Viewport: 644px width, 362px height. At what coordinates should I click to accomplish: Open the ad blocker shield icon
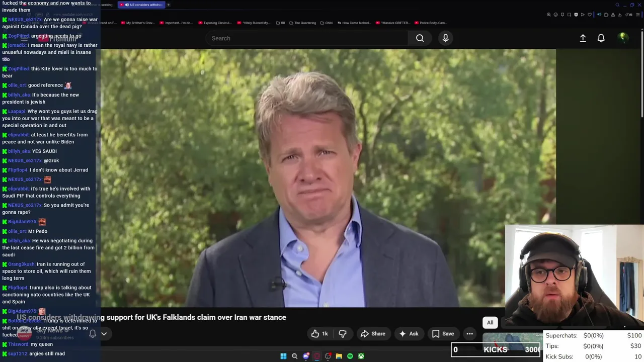pos(576,15)
